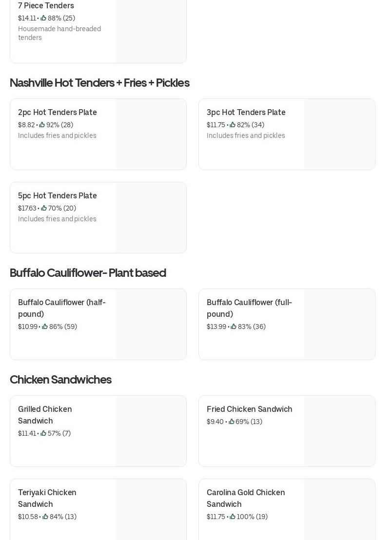Click thumbs-up icon on 7 Piece Tenders
The image size is (392, 540).
point(43,18)
